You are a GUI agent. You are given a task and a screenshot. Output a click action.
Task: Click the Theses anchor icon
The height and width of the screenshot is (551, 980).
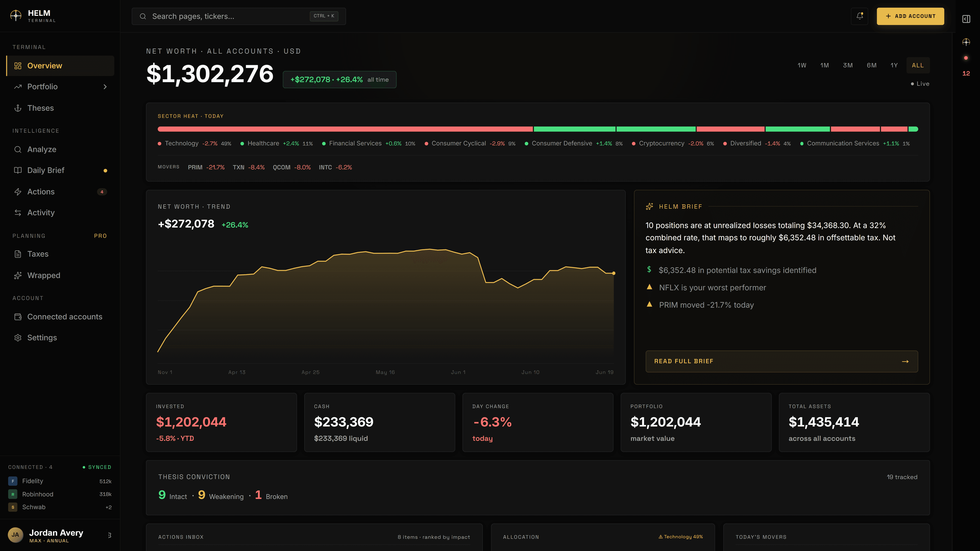tap(18, 108)
